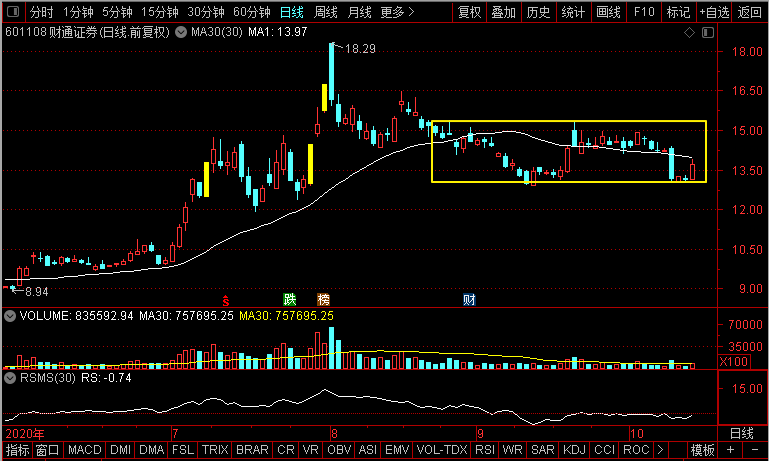Select the 15分钟 period tab
The height and width of the screenshot is (461, 771).
pos(160,12)
